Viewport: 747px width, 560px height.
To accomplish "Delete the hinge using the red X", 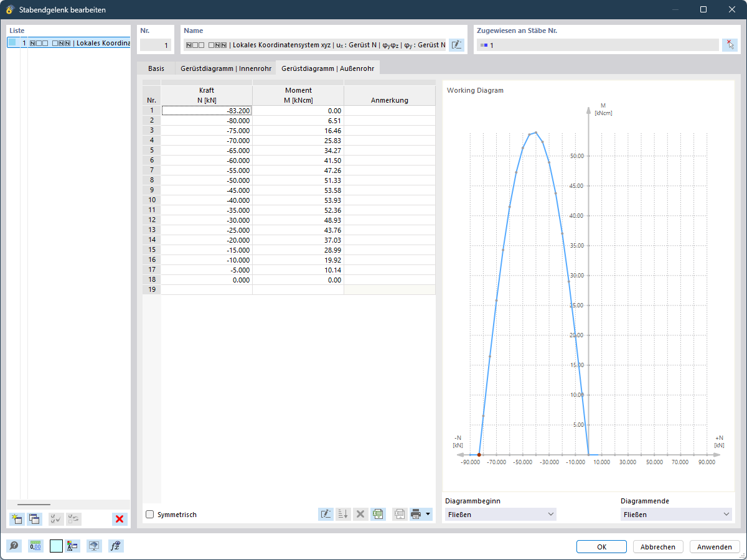I will point(120,519).
